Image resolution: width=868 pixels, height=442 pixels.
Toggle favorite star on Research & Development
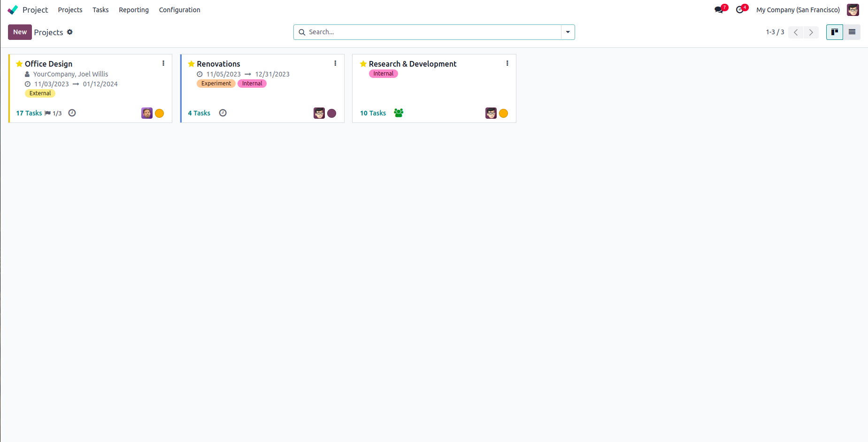coord(363,64)
